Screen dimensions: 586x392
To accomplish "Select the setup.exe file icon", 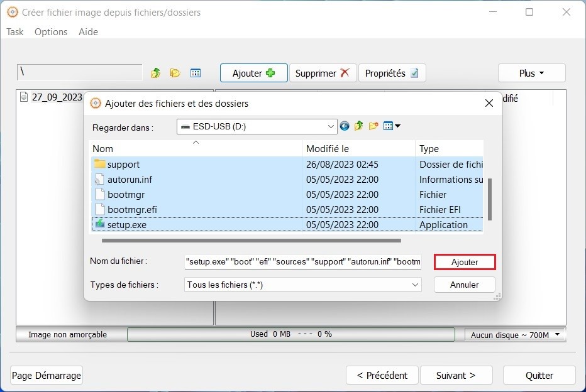I will 99,224.
